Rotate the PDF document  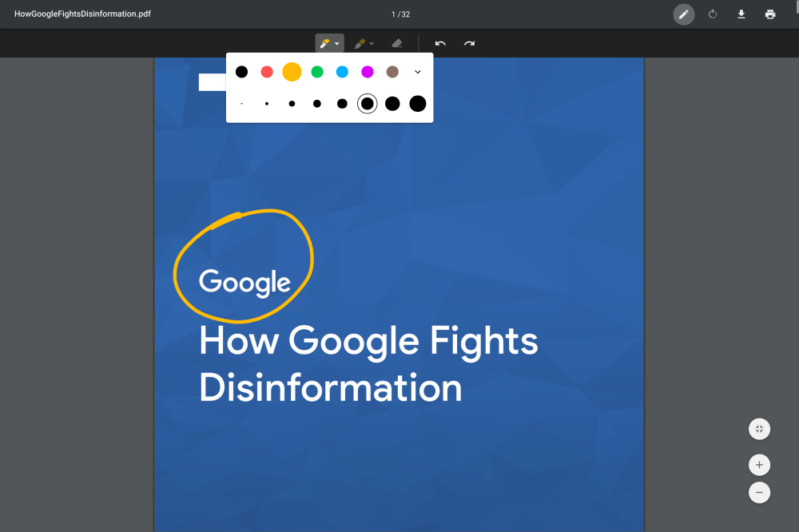click(x=713, y=14)
